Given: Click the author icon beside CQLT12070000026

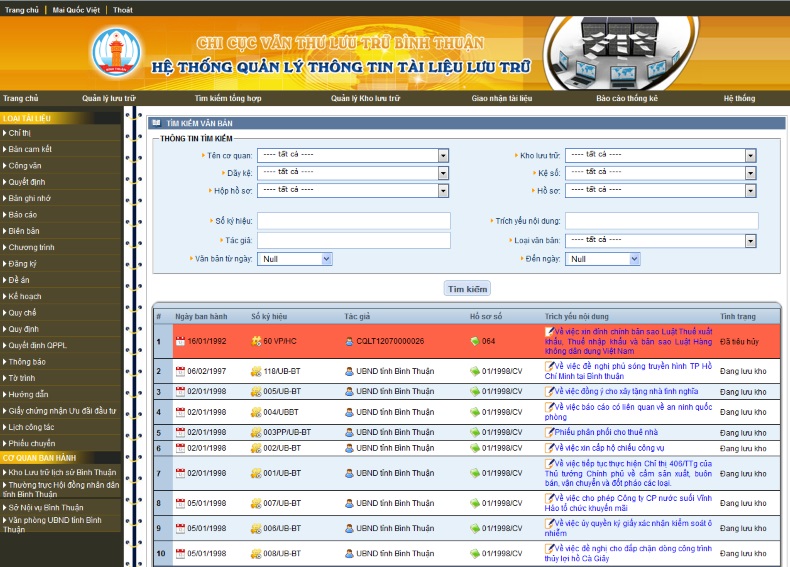Looking at the screenshot, I should tap(349, 341).
